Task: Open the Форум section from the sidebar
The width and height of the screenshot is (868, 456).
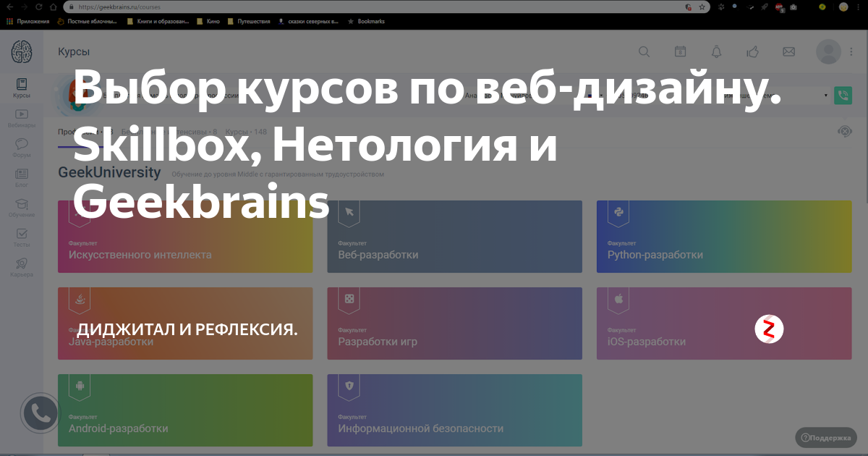Action: pos(22,145)
